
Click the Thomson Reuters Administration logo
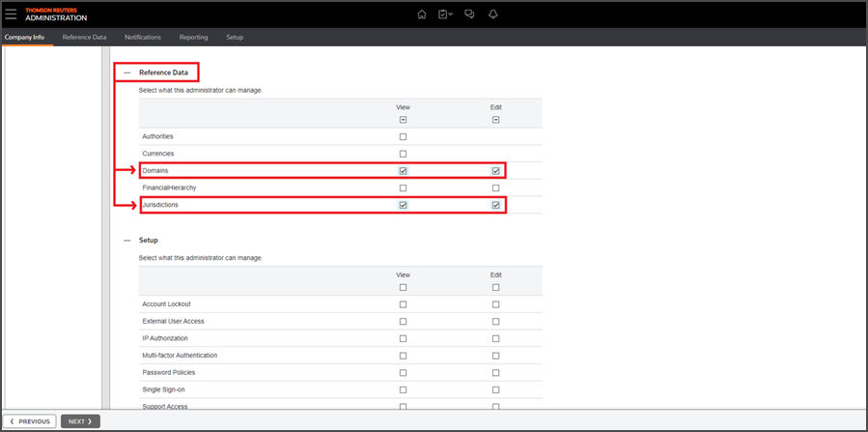coord(56,14)
